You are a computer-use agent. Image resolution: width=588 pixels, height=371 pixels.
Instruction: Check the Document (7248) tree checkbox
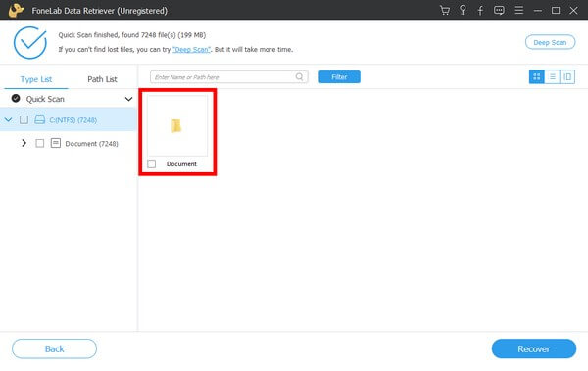tap(40, 143)
